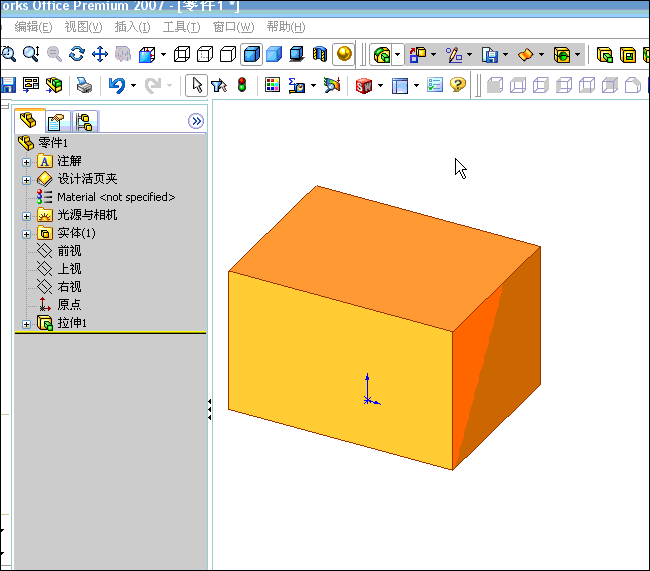This screenshot has height=571, width=650.
Task: Click the Features toolbar icon
Action: [x=382, y=54]
